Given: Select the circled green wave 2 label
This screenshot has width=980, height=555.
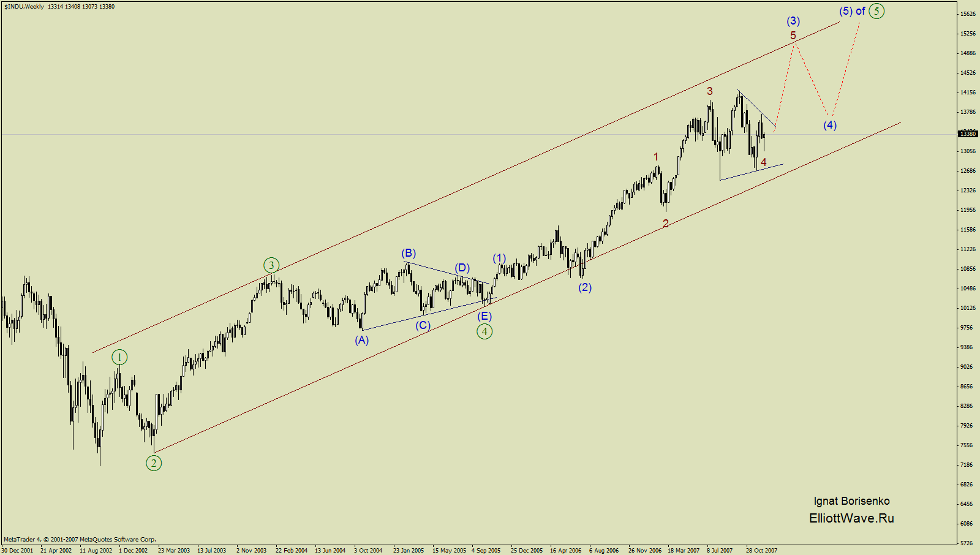Looking at the screenshot, I should 154,463.
